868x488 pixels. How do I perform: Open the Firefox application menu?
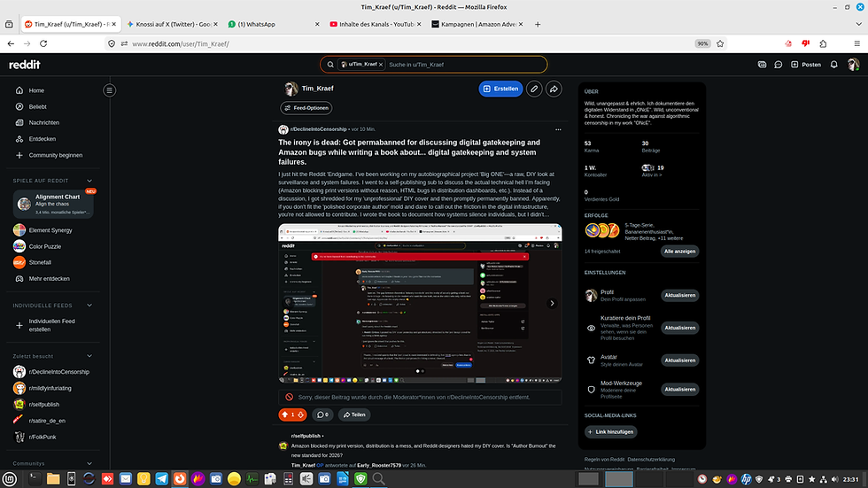click(857, 43)
